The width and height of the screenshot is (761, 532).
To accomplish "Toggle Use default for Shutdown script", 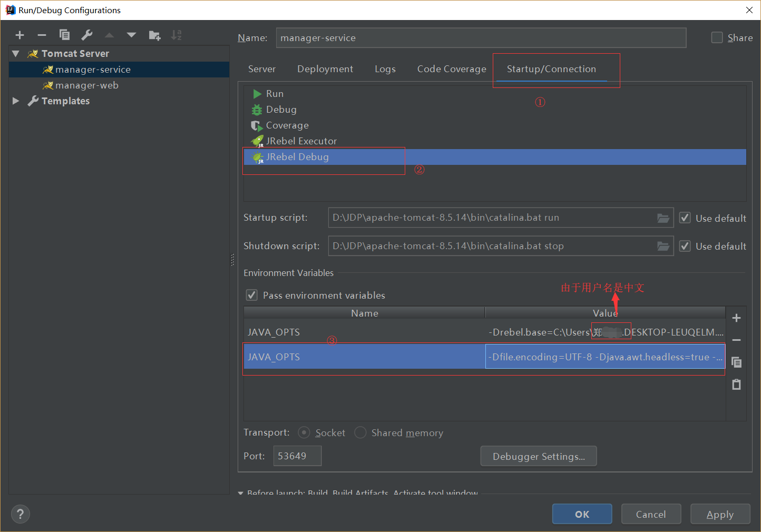I will click(x=685, y=246).
